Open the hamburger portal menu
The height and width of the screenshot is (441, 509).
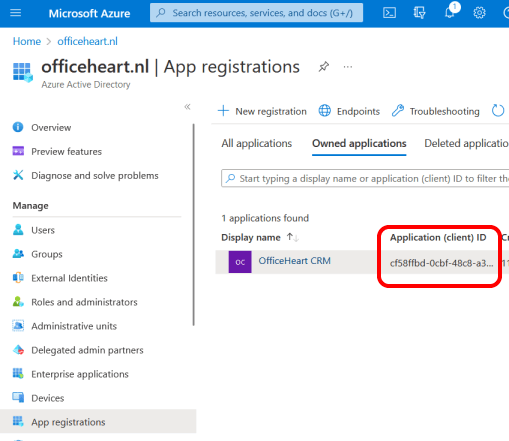16,13
